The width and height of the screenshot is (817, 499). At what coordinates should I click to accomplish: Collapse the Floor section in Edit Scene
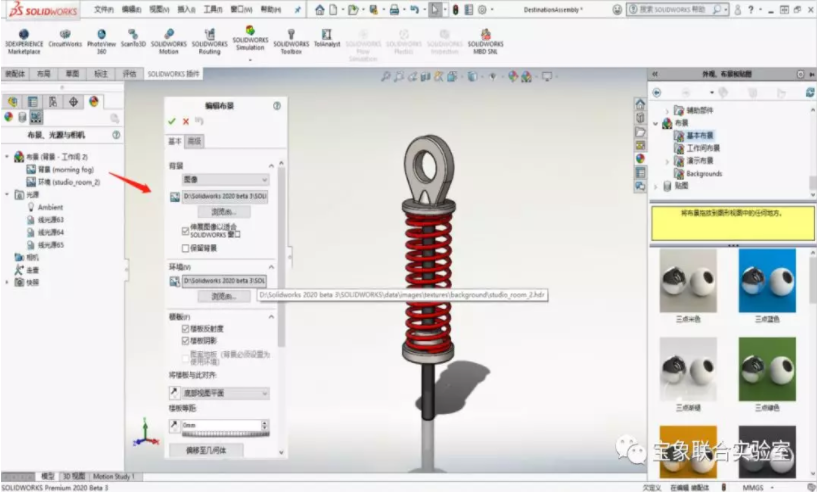(271, 317)
